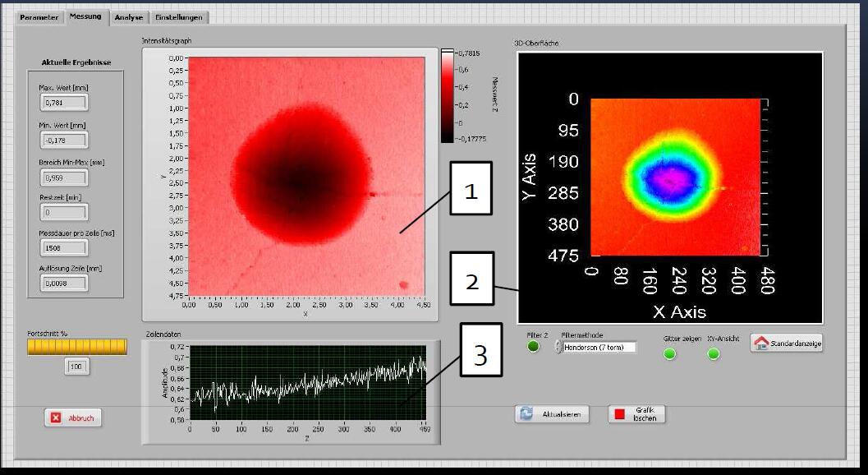Image resolution: width=868 pixels, height=475 pixels.
Task: Switch to the Parameter tab
Action: pos(39,17)
